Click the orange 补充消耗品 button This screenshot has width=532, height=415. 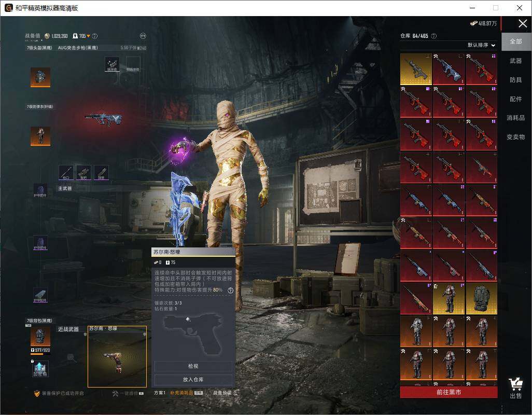pyautogui.click(x=186, y=393)
